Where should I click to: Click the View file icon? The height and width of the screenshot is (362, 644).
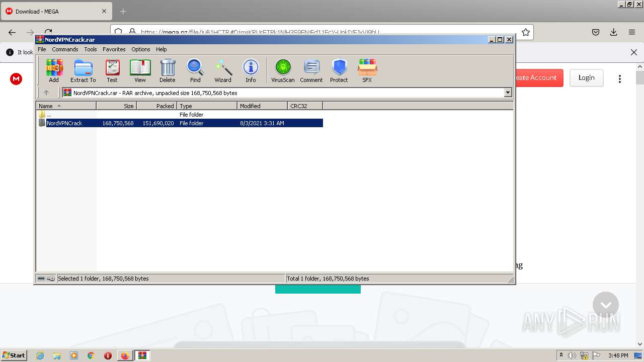click(x=140, y=70)
